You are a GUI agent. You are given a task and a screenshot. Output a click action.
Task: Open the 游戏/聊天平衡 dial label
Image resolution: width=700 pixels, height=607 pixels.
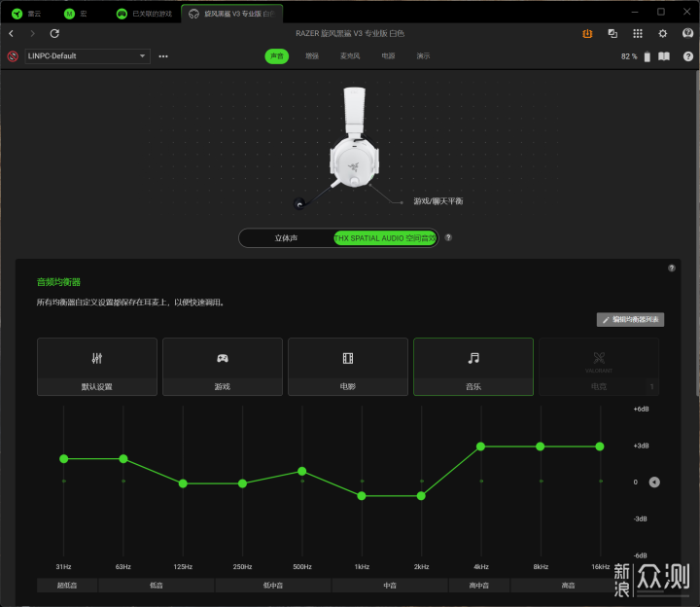coord(437,201)
